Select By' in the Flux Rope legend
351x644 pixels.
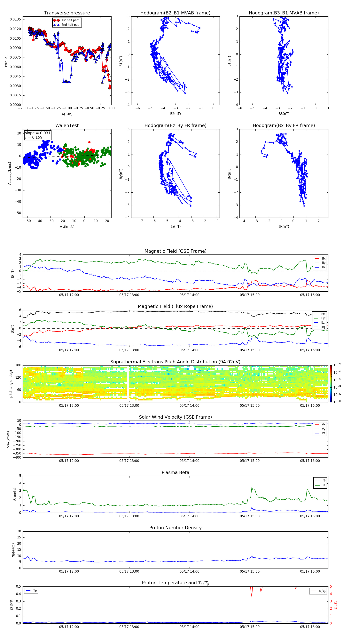pyautogui.click(x=320, y=318)
